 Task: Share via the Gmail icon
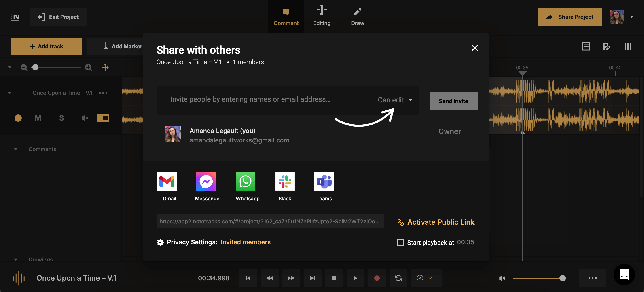point(167,182)
